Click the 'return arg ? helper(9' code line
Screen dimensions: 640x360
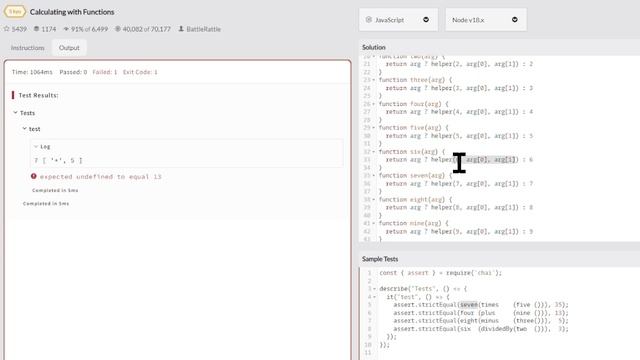tap(459, 231)
